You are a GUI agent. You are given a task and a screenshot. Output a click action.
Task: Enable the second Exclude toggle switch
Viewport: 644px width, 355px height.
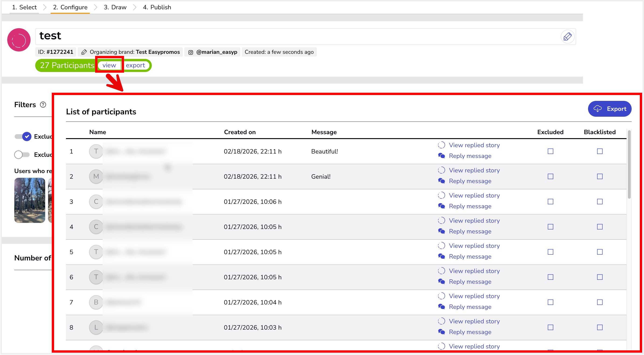[x=22, y=155]
